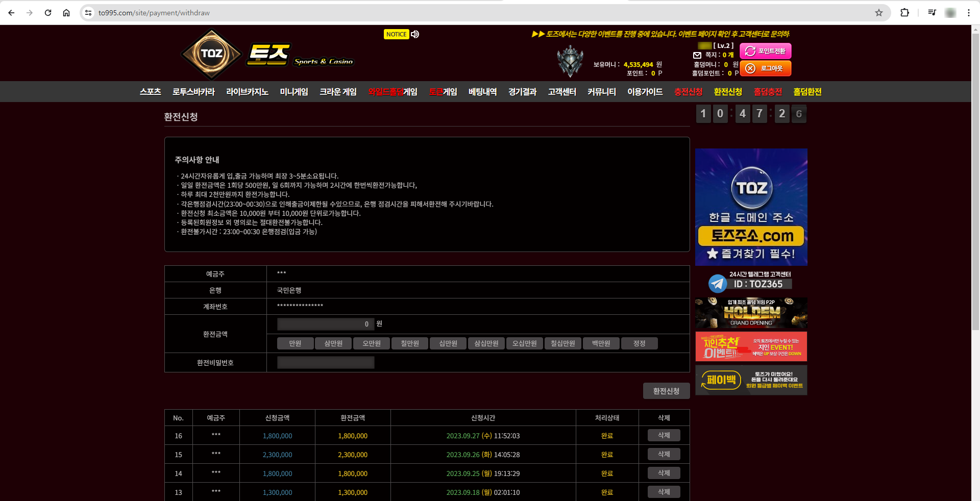Click the level rank emblem icon
This screenshot has width=980, height=501.
pos(570,61)
